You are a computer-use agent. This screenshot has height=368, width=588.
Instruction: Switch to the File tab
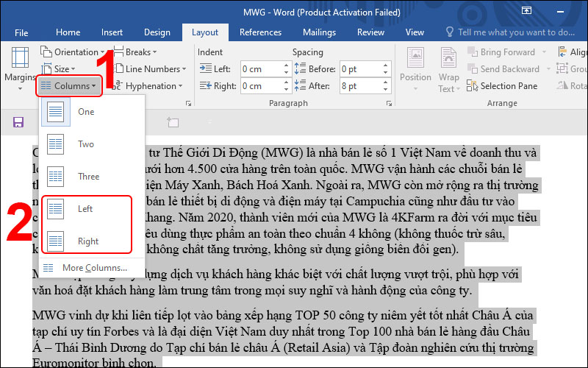pos(21,32)
